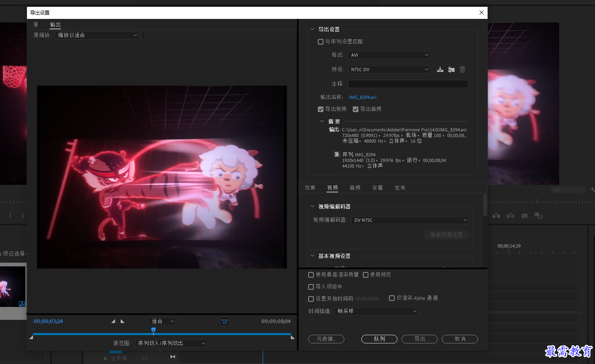Click the settings panel vertical scrollbar

(485, 205)
